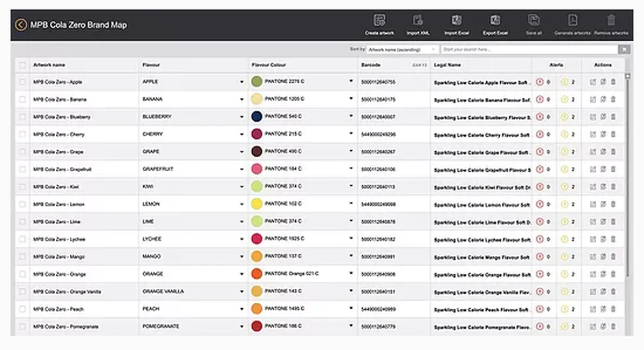Expand the CHERRY flavour dropdown
Viewport: 644px width, 350px height.
click(x=241, y=135)
